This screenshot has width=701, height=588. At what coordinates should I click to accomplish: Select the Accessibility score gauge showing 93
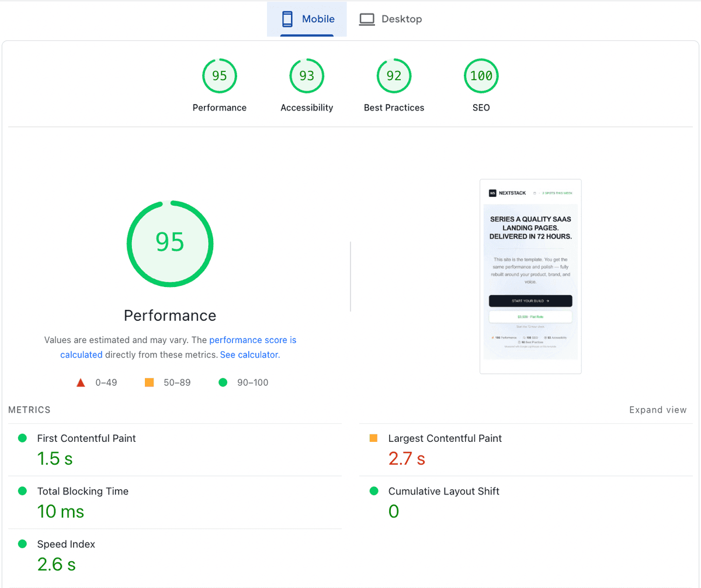coord(307,75)
